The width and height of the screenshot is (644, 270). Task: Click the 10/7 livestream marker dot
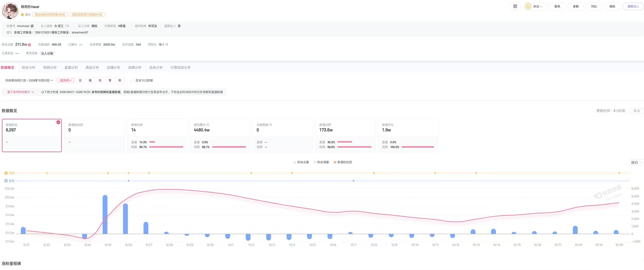353,181
